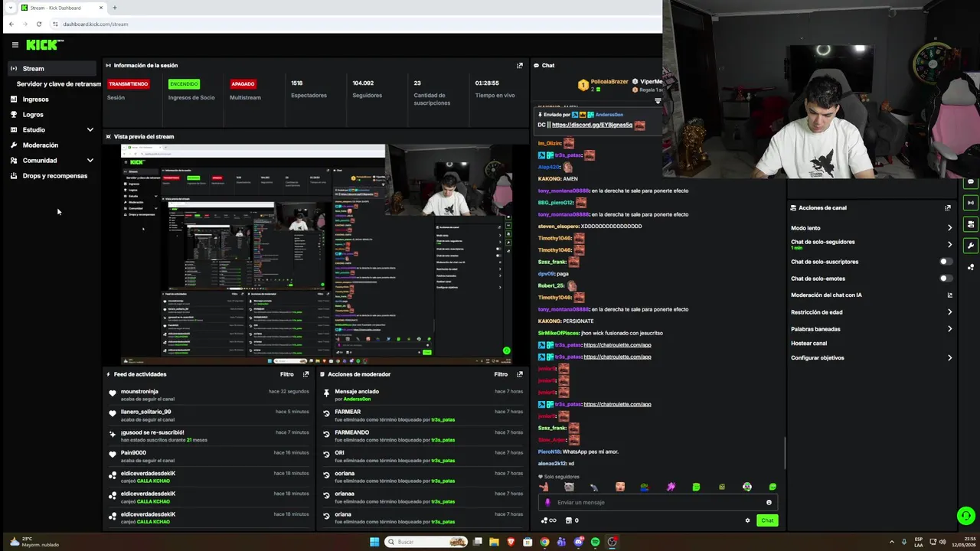This screenshot has height=551, width=980.
Task: Open chat settings gear icon
Action: (747, 520)
